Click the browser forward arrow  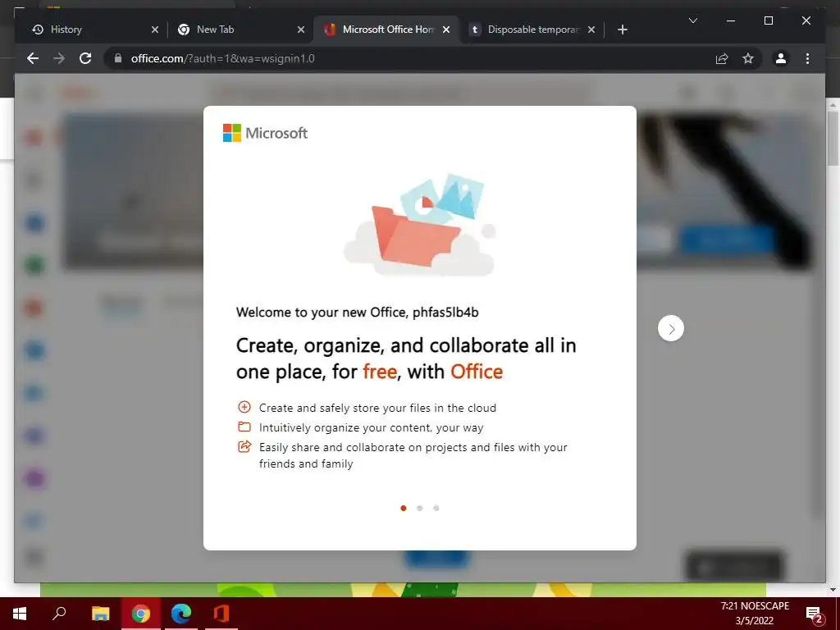click(x=59, y=58)
